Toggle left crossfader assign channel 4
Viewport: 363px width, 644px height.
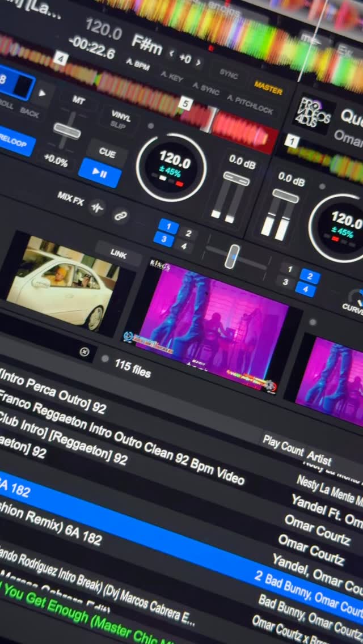point(184,246)
